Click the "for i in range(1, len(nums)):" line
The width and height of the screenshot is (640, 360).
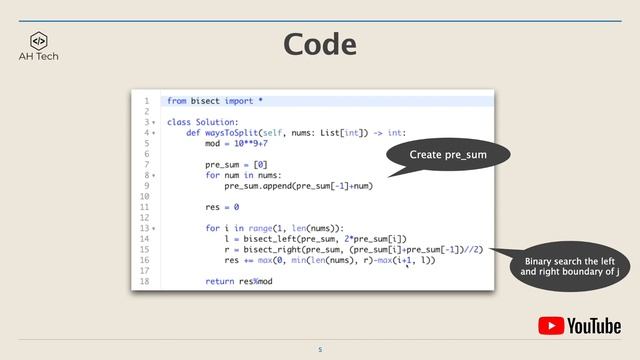pyautogui.click(x=275, y=228)
